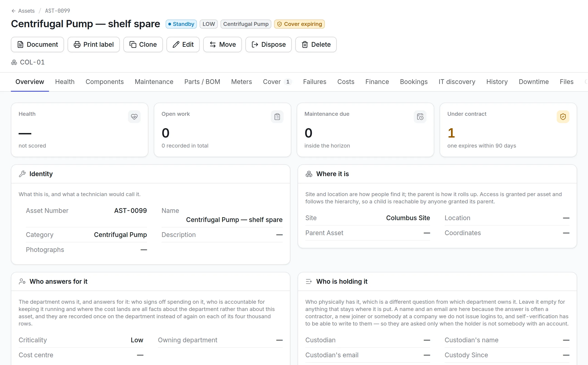This screenshot has height=365, width=588.
Task: Click the AST-0099 asset number value
Action: [130, 211]
